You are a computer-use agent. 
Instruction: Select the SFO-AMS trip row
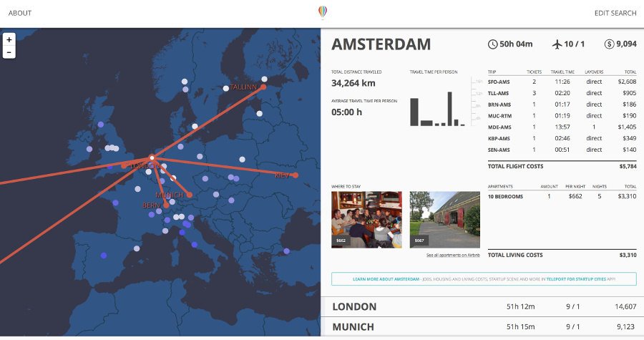pyautogui.click(x=562, y=82)
